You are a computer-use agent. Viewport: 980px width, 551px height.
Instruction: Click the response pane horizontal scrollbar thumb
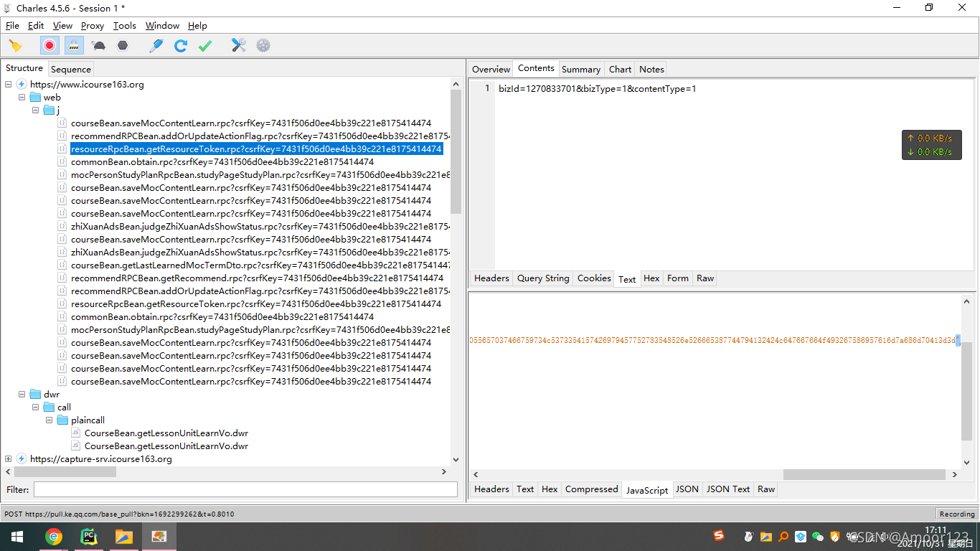864,475
